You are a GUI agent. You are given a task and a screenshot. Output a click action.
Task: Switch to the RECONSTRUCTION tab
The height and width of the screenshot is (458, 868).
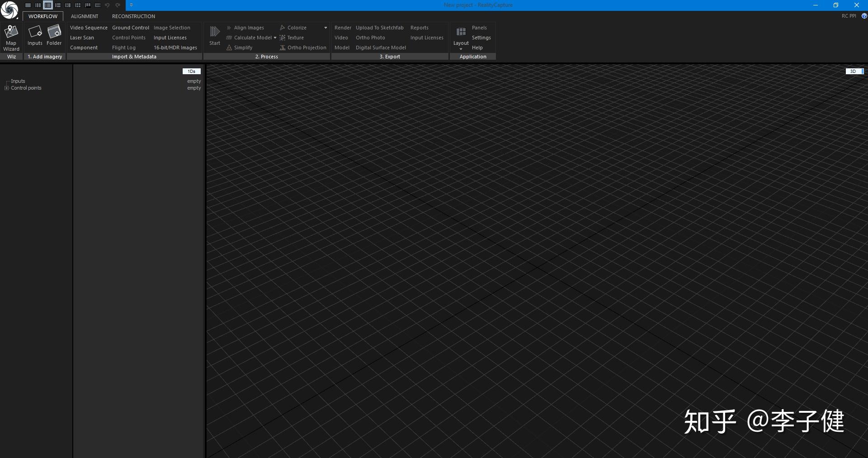point(133,16)
